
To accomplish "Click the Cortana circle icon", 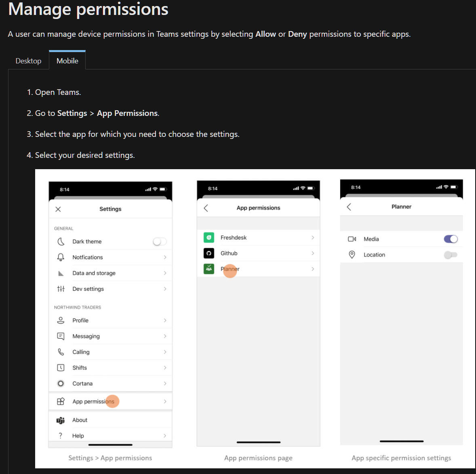I will point(61,383).
